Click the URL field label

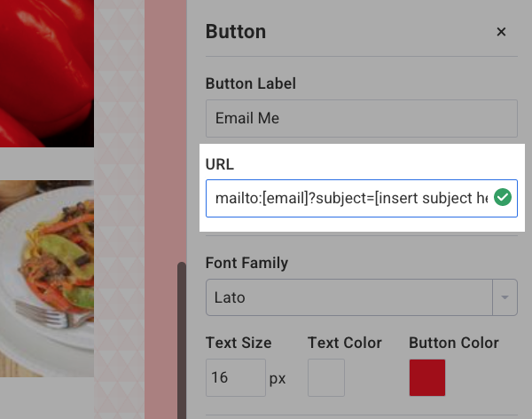coord(219,165)
